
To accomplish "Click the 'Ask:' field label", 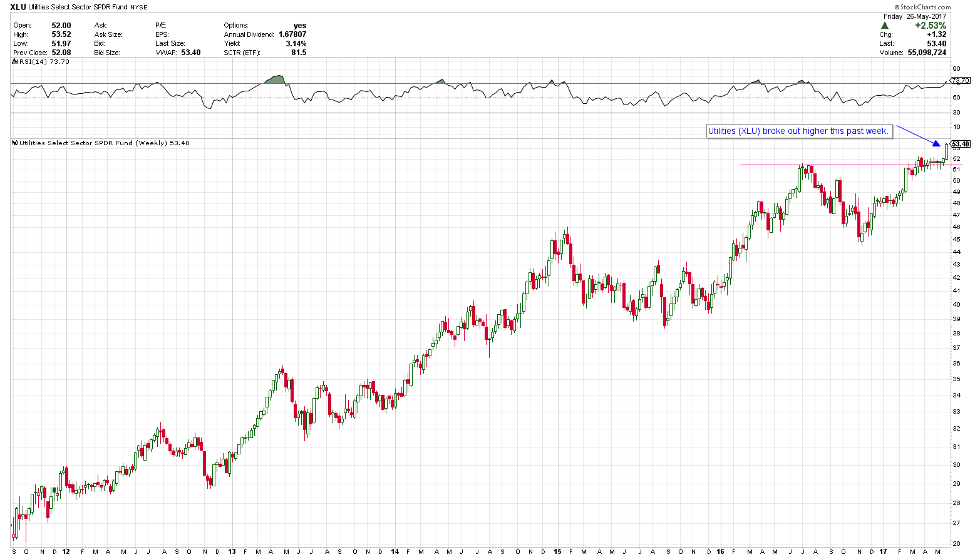I will pos(101,26).
